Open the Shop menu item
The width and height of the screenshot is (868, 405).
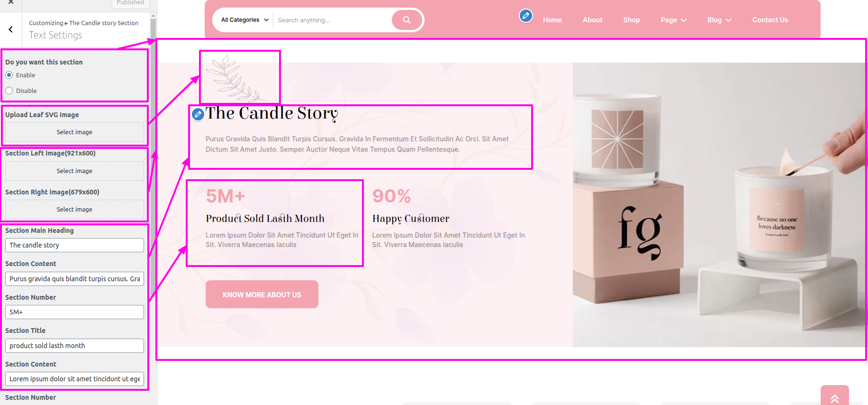coord(631,20)
